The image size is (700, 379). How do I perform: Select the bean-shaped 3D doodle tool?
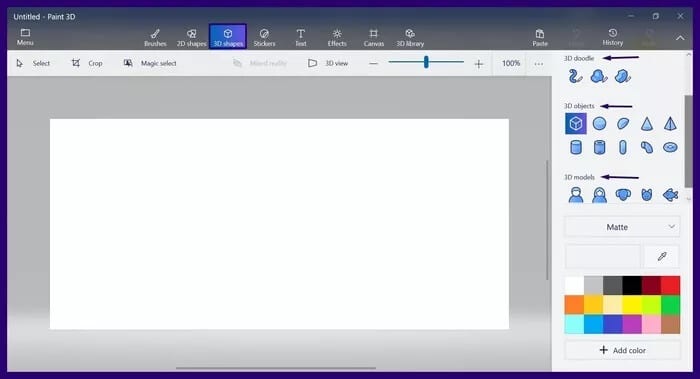[x=623, y=76]
